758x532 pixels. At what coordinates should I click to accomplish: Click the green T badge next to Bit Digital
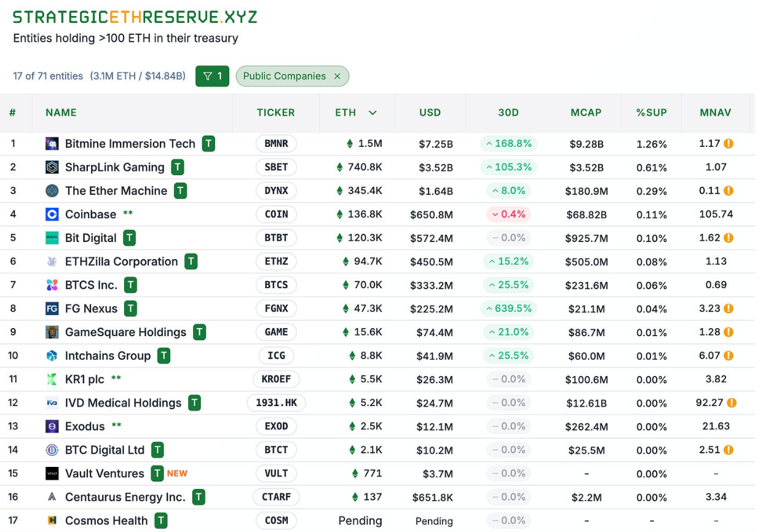pos(129,238)
